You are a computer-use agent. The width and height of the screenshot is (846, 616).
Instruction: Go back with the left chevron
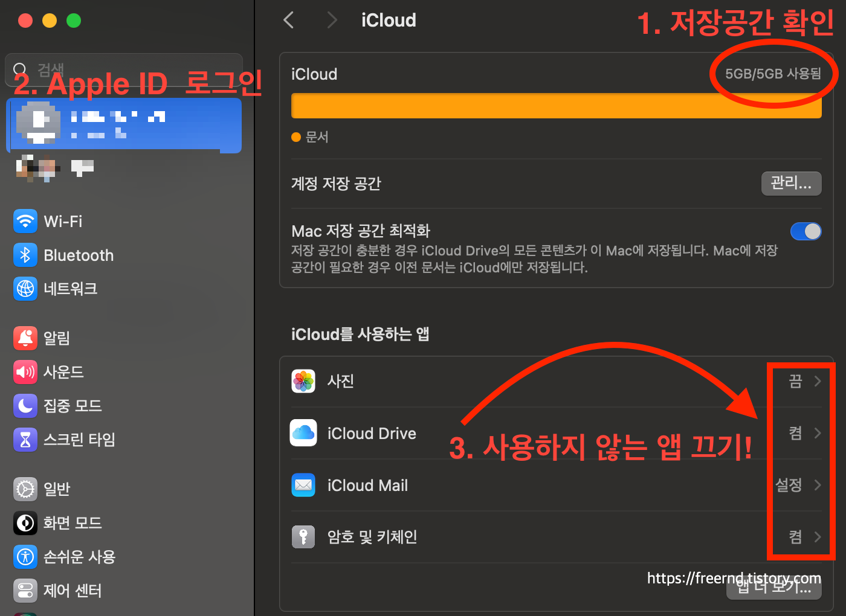[289, 20]
